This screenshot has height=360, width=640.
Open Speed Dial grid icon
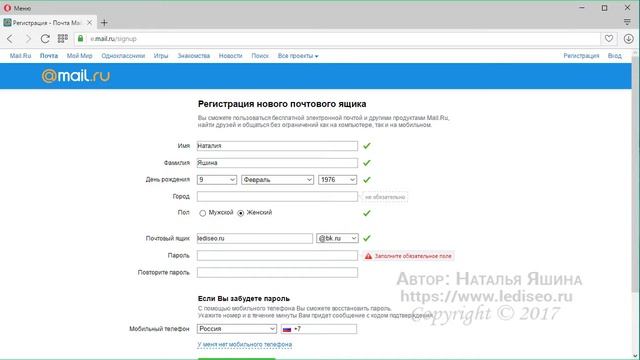[x=62, y=39]
